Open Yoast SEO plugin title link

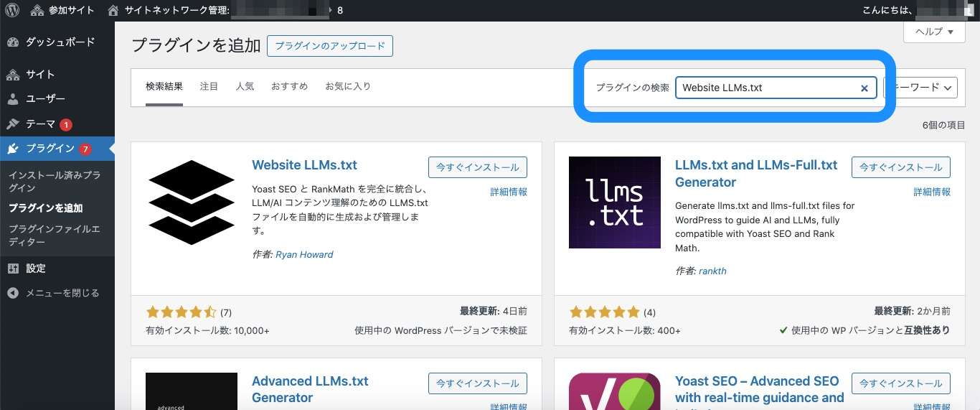[x=760, y=390]
